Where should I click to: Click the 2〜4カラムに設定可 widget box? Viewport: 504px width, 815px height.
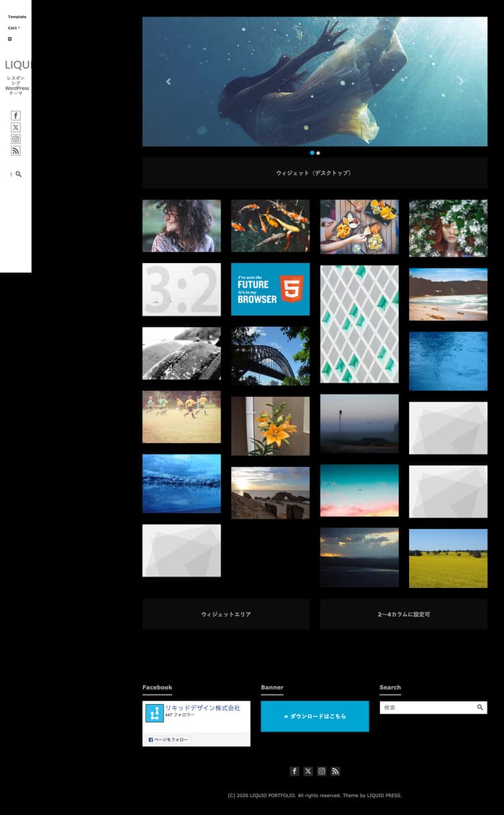[x=404, y=615]
